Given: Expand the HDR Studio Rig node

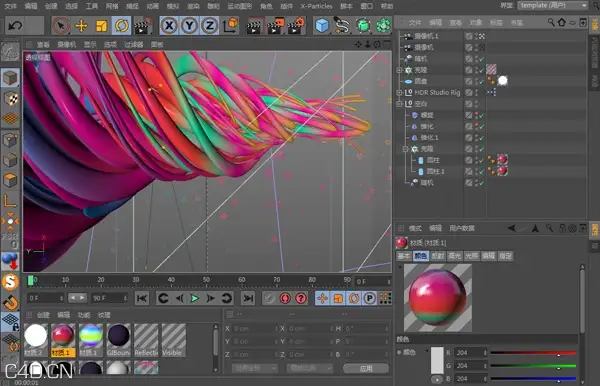Looking at the screenshot, I should coord(399,93).
